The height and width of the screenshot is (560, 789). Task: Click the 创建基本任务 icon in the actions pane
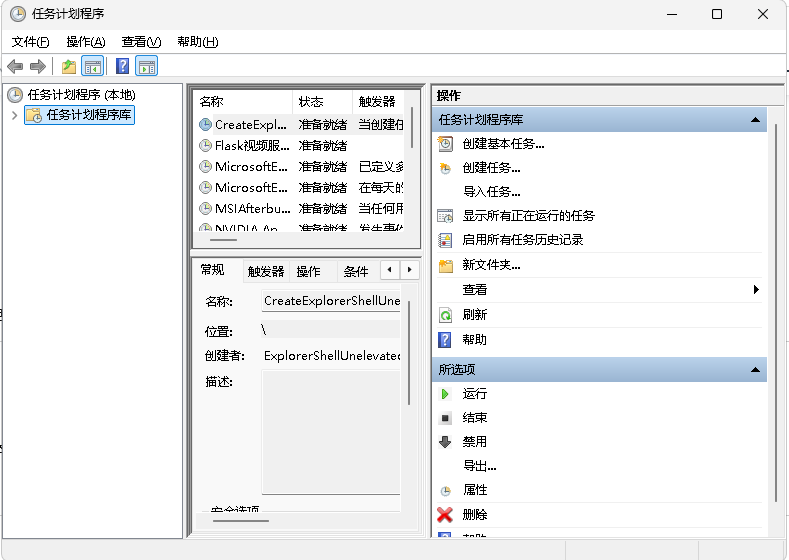tap(446, 144)
